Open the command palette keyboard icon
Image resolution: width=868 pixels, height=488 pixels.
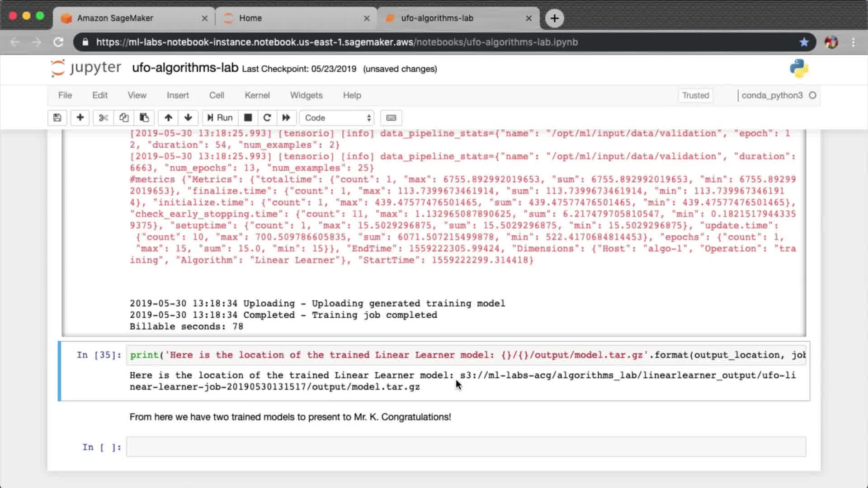click(x=391, y=118)
